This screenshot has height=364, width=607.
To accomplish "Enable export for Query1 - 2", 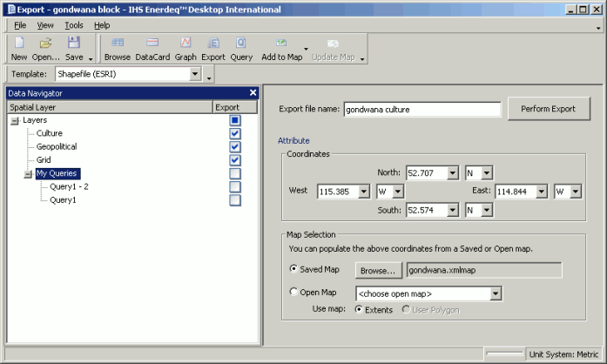I will (235, 186).
